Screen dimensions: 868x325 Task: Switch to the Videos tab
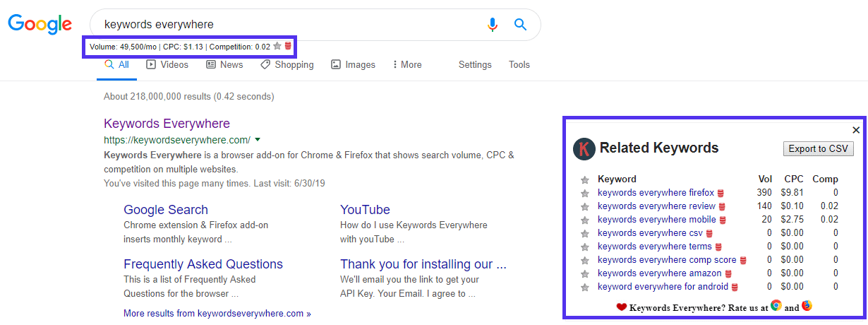pyautogui.click(x=167, y=65)
